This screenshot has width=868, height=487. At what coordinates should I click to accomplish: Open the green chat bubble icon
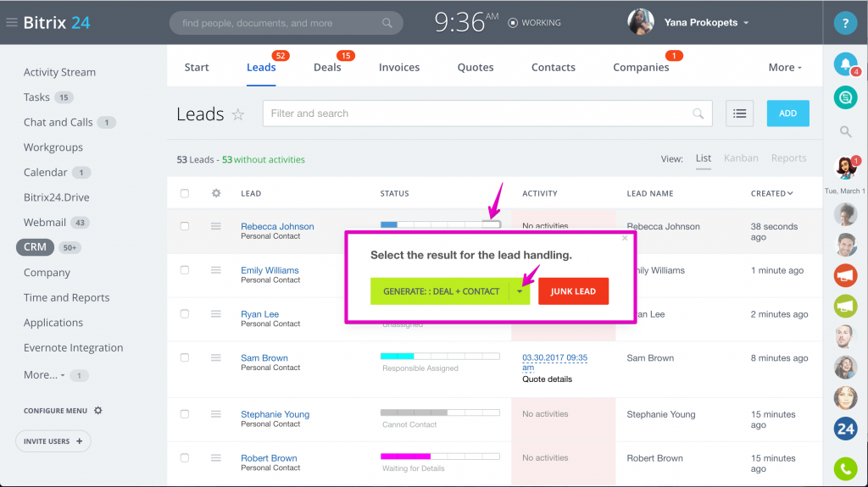pos(845,97)
